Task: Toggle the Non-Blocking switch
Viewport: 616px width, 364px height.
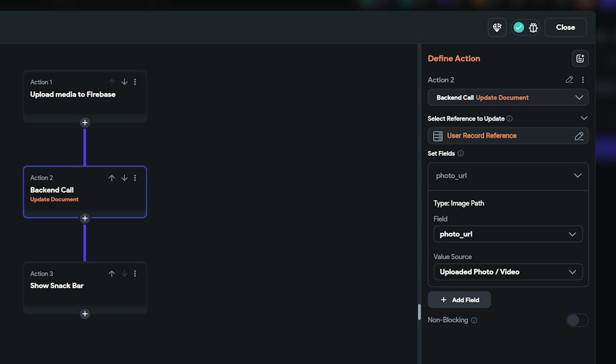Action: 577,320
